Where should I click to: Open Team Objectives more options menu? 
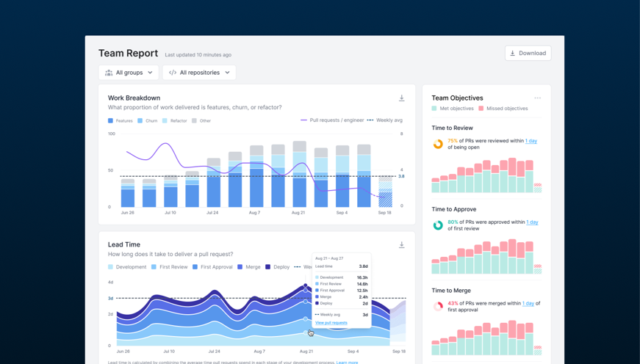[537, 98]
